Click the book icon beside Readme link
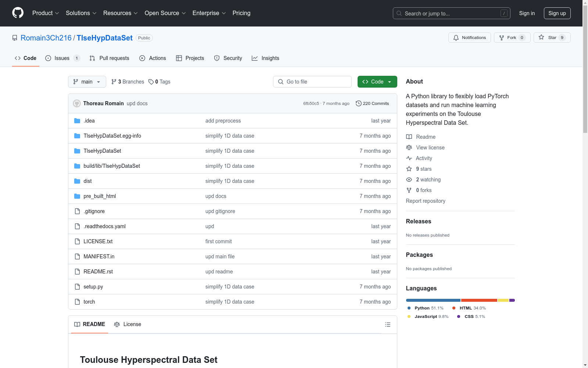 click(409, 137)
